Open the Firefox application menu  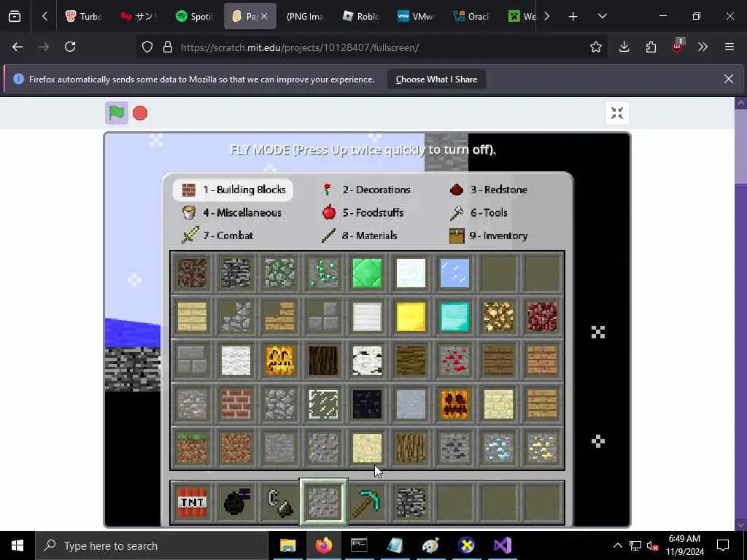coord(729,47)
